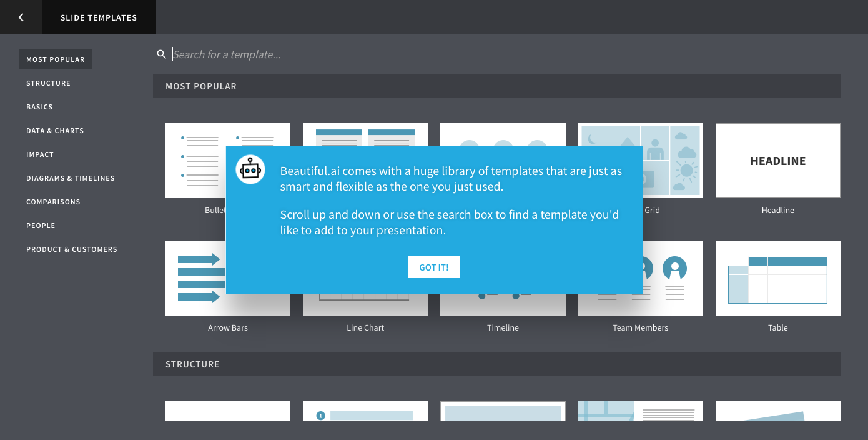Go to Structure category

coord(48,83)
